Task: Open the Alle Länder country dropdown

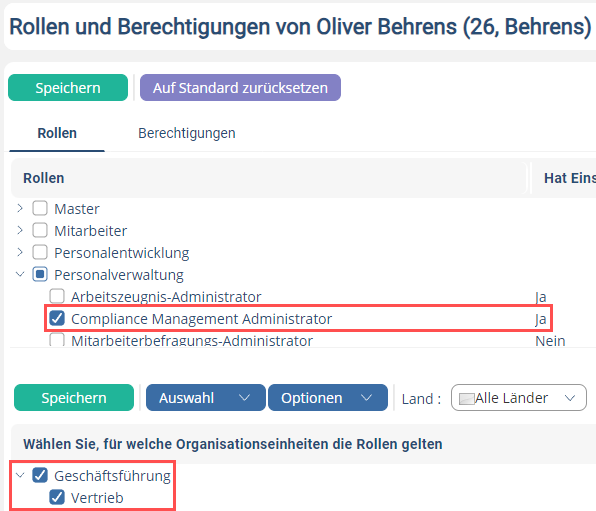Action: [518, 398]
